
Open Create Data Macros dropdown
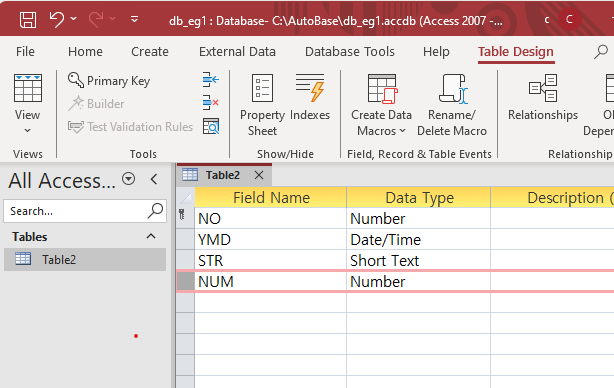coord(381,105)
